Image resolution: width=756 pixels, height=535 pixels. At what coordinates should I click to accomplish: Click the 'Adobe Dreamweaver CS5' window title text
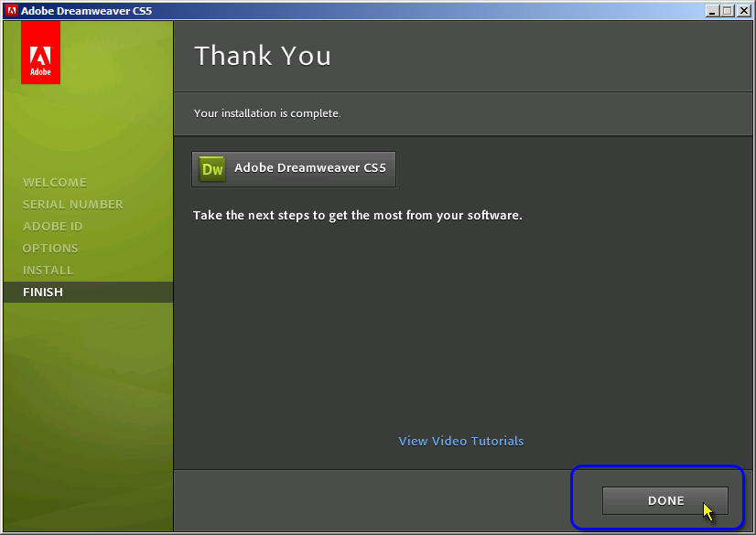pyautogui.click(x=86, y=11)
